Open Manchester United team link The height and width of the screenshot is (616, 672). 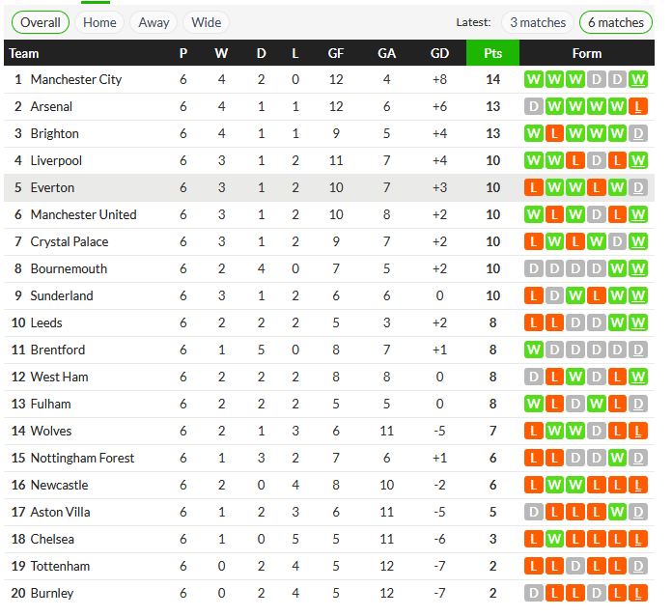pos(84,214)
